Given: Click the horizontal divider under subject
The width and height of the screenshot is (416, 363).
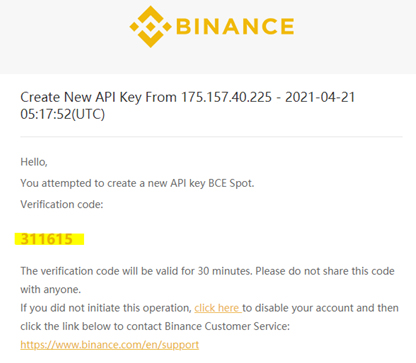Looking at the screenshot, I should pyautogui.click(x=211, y=137).
